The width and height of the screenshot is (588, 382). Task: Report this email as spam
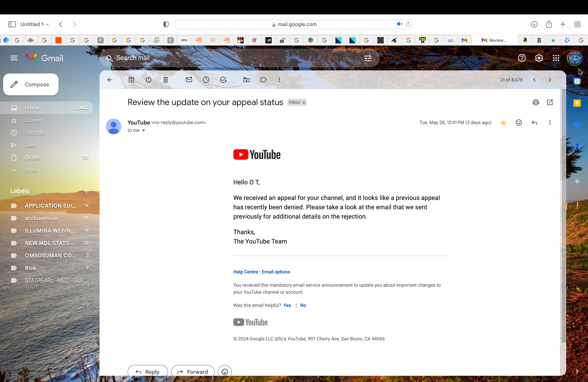(149, 80)
